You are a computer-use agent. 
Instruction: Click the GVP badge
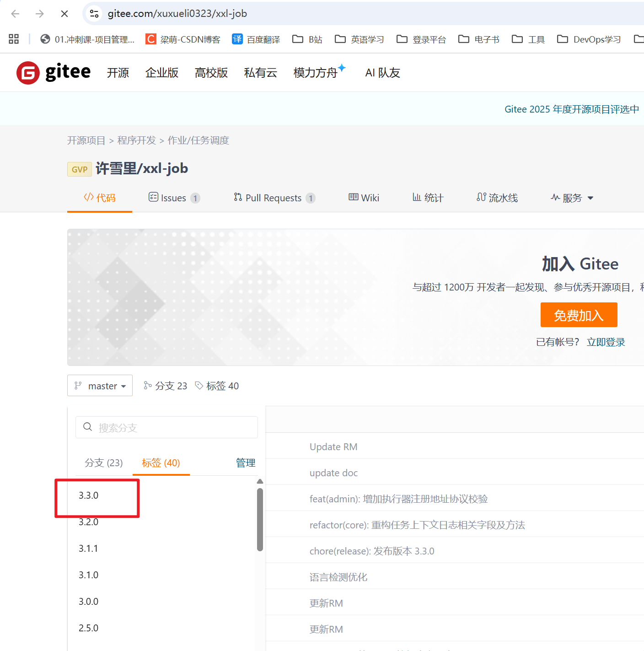(x=80, y=169)
